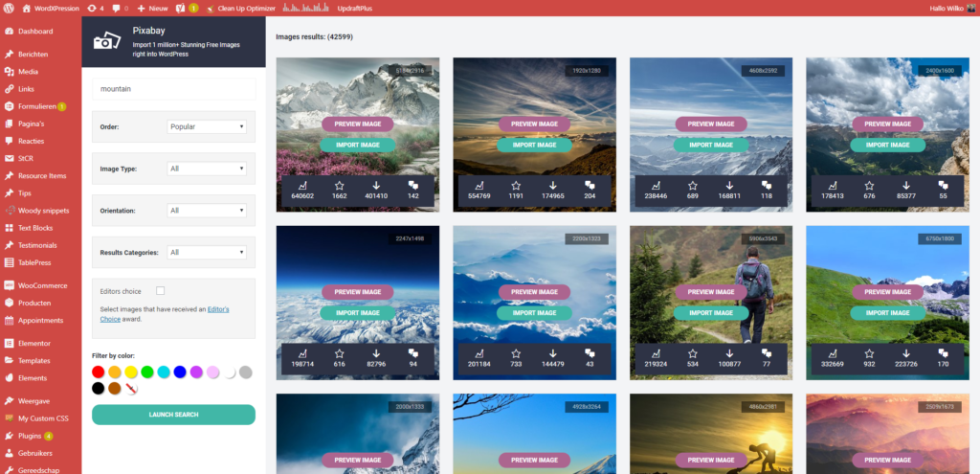Click downloads arrow above 100877

pos(729,354)
